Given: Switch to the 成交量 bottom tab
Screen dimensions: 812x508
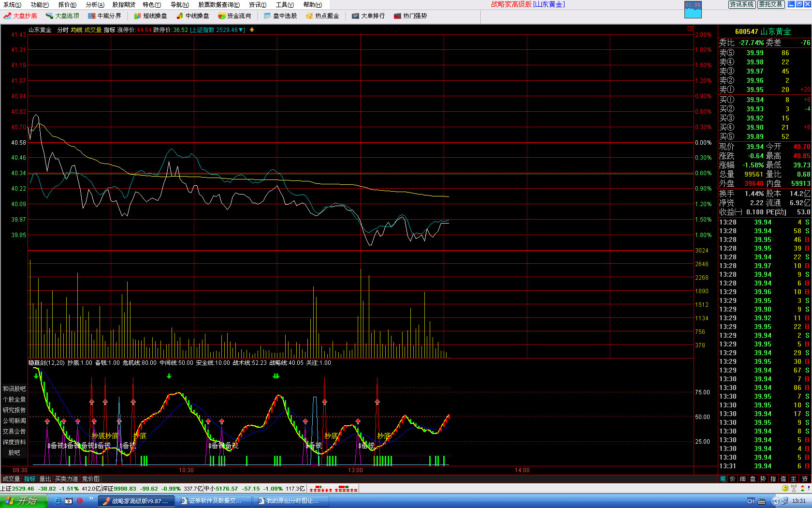Looking at the screenshot, I should point(11,479).
